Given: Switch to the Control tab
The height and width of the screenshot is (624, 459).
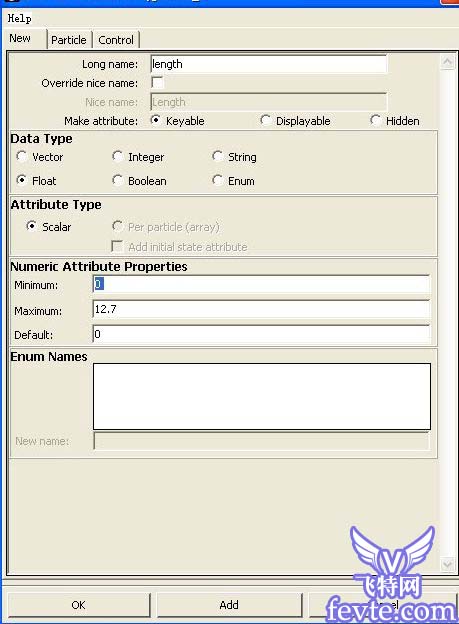Looking at the screenshot, I should [x=116, y=40].
